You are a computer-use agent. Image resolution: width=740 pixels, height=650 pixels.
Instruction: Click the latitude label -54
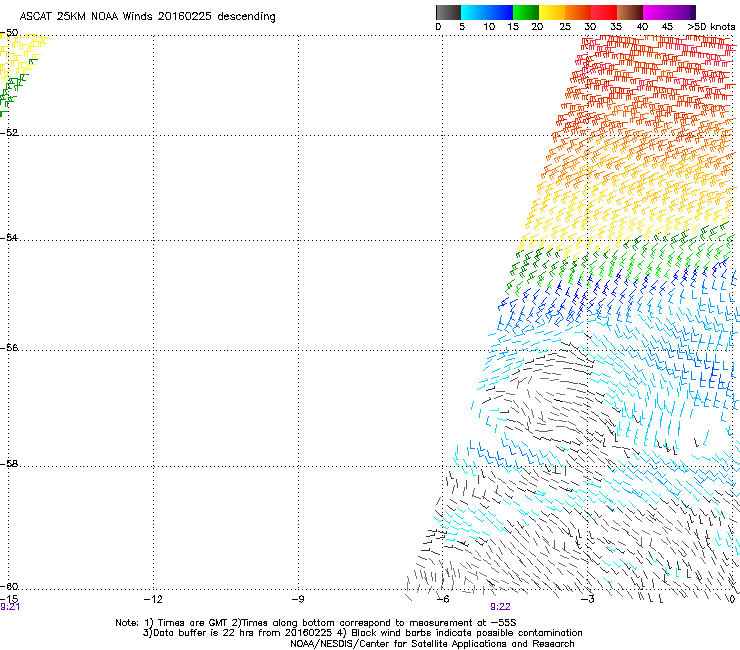9,238
